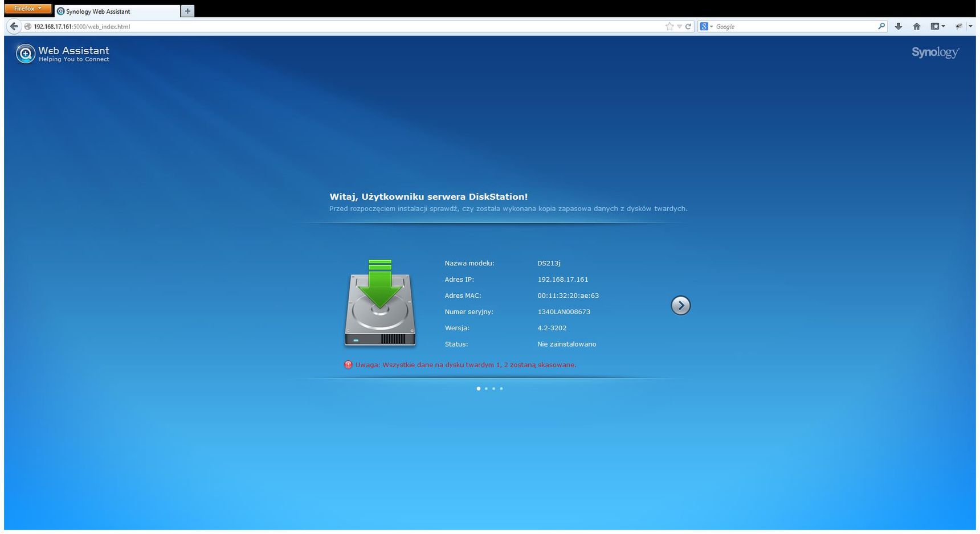Open the URL history dropdown arrow

[679, 26]
